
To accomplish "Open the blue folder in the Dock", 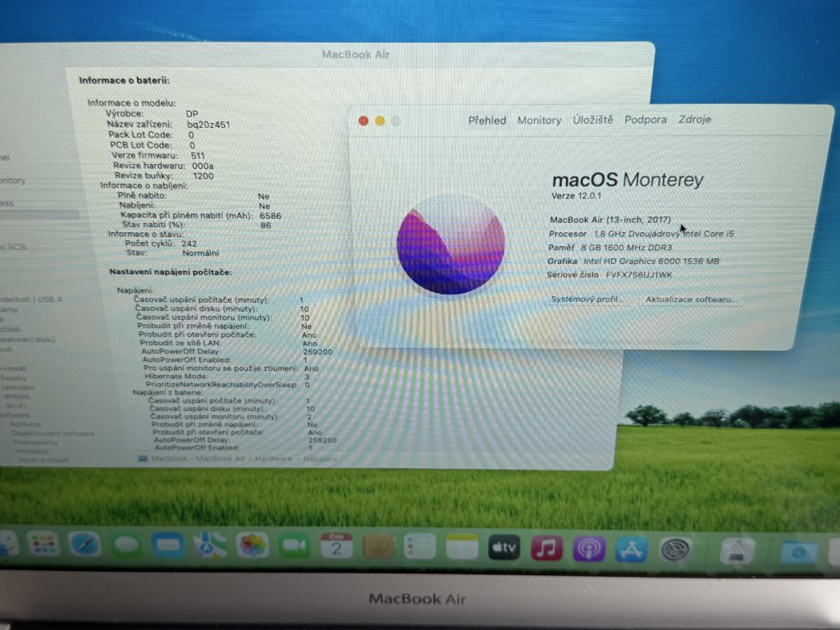I will tap(798, 552).
